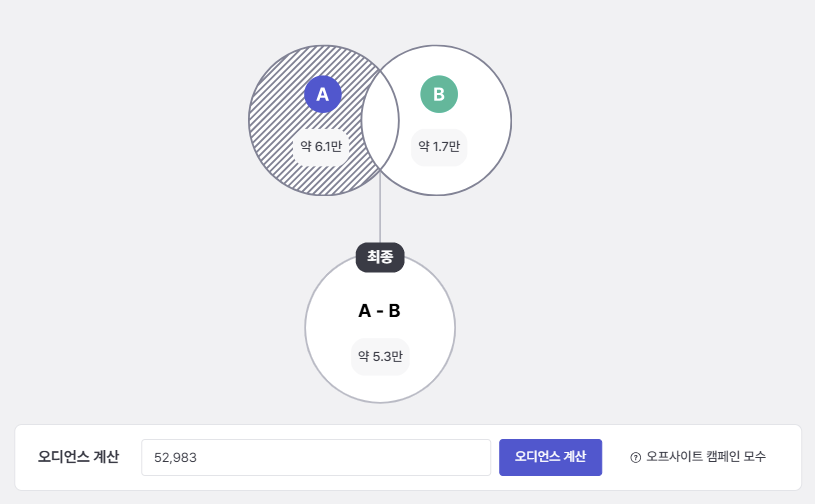Select the 약 6.1만 size pill
Screen dimensions: 815x504
[x=321, y=147]
